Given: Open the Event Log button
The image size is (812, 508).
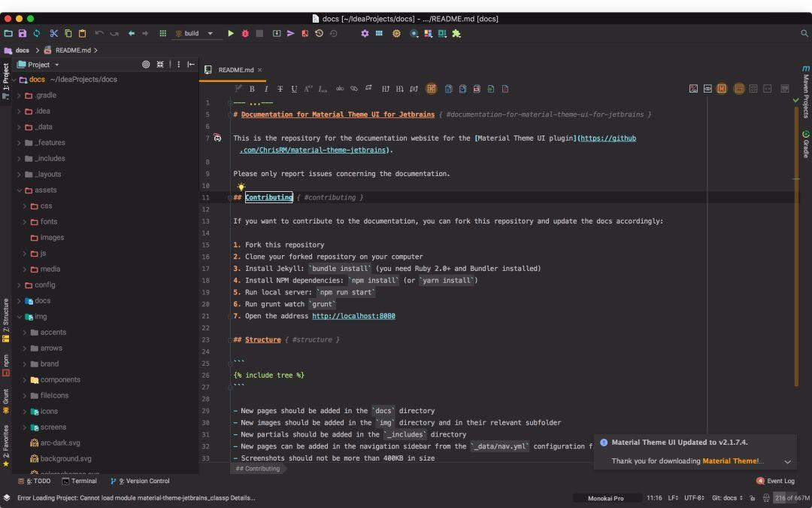Looking at the screenshot, I should pyautogui.click(x=775, y=481).
